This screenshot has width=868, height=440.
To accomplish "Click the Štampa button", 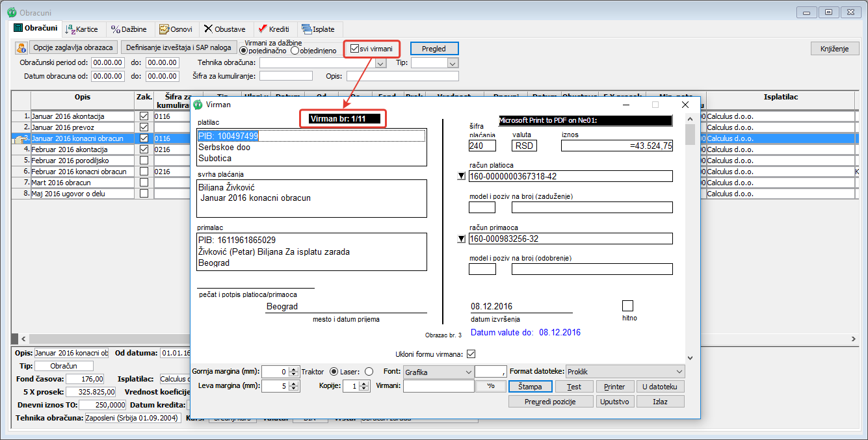I will (x=531, y=386).
